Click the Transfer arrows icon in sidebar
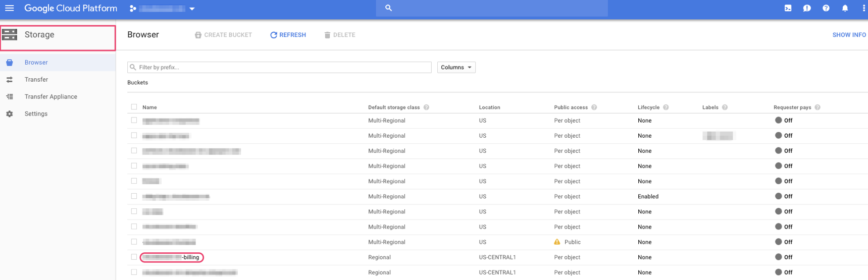Image resolution: width=868 pixels, height=280 pixels. 10,80
